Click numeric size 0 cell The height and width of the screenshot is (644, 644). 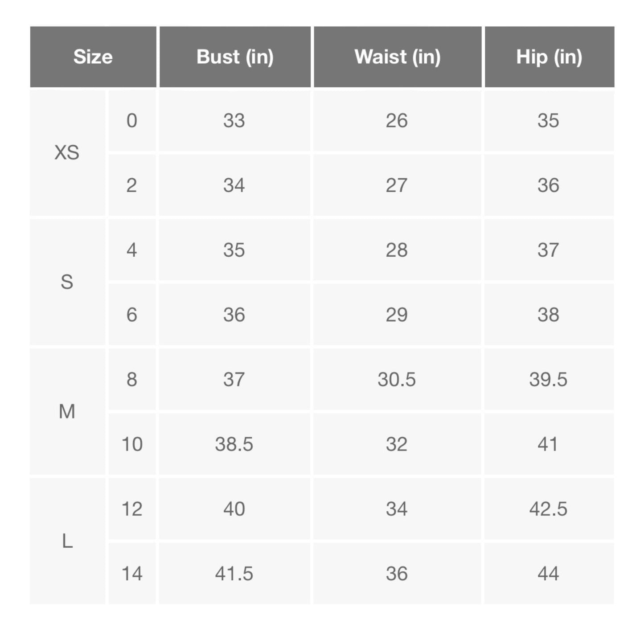[132, 121]
